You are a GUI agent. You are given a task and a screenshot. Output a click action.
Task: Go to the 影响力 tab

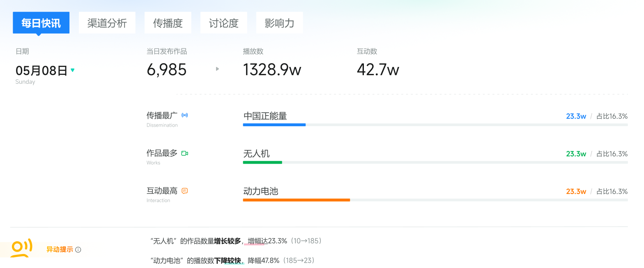279,23
